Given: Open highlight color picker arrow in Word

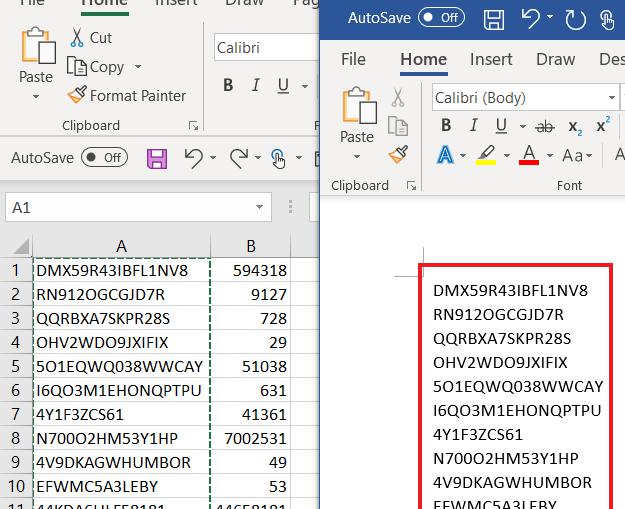Looking at the screenshot, I should click(507, 155).
